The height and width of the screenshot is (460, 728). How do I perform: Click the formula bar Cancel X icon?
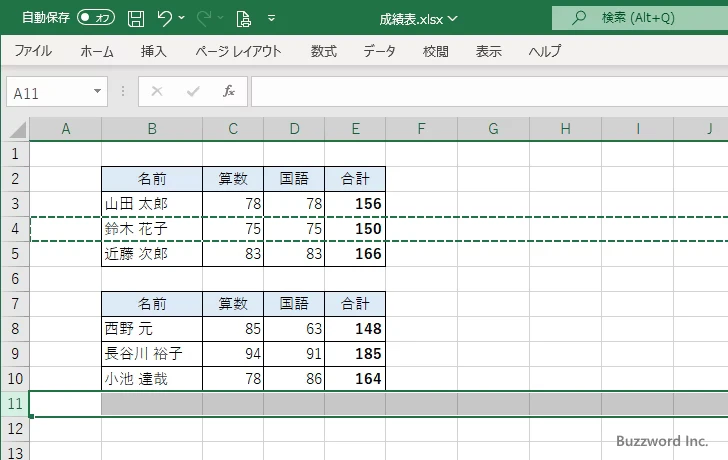[x=157, y=91]
